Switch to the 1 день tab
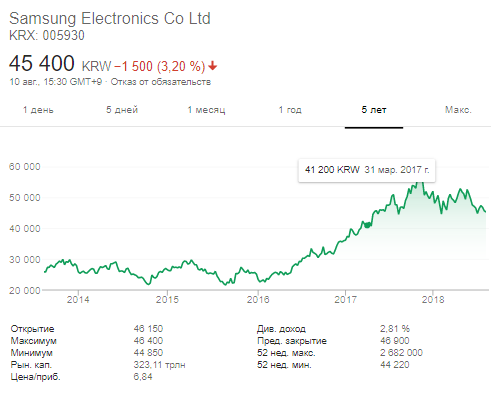491x393 pixels. 38,110
